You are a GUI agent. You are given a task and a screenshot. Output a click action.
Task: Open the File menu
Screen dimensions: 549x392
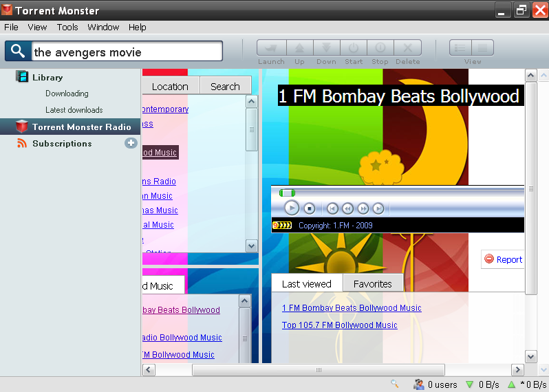tap(11, 28)
